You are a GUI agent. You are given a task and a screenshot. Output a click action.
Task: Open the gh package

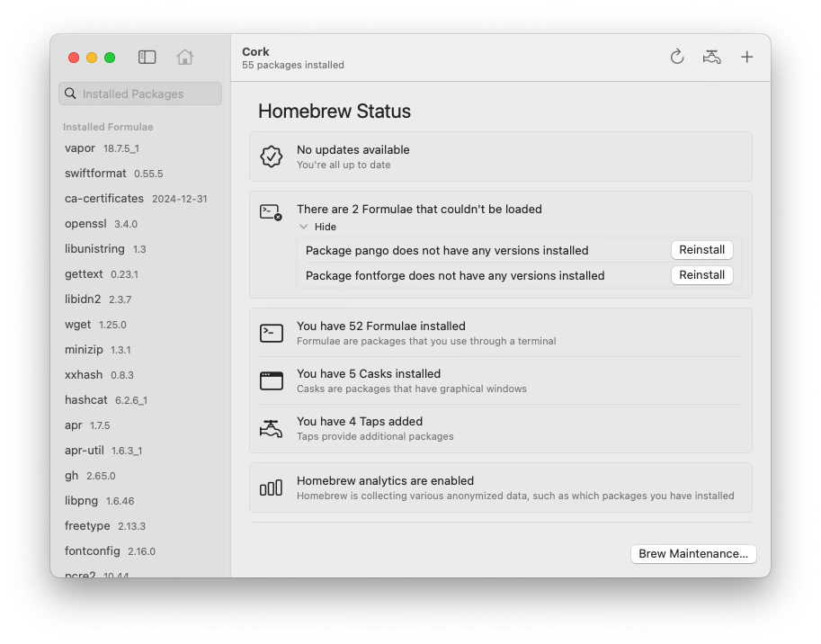[x=140, y=476]
